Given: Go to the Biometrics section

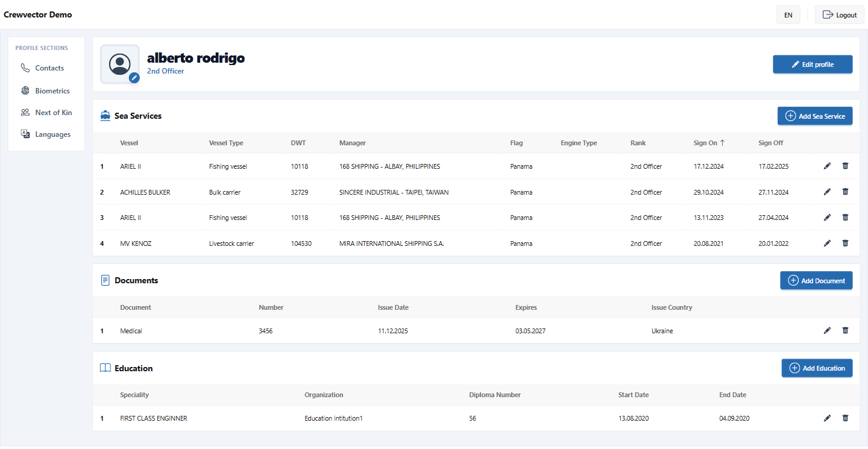Looking at the screenshot, I should tap(46, 91).
